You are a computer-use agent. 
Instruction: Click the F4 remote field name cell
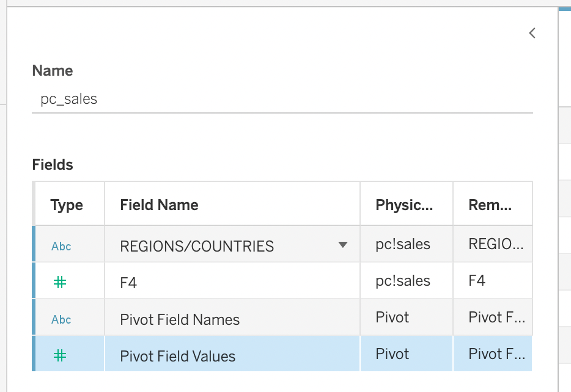tap(477, 281)
